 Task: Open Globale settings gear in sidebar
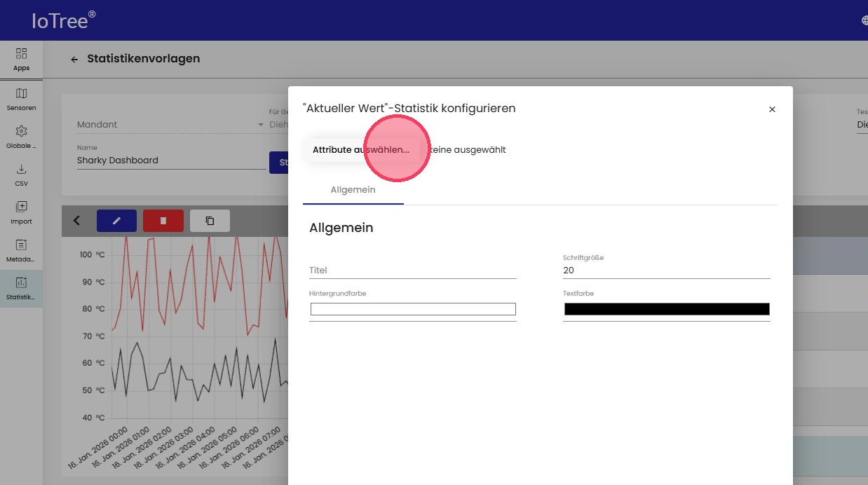point(21,137)
